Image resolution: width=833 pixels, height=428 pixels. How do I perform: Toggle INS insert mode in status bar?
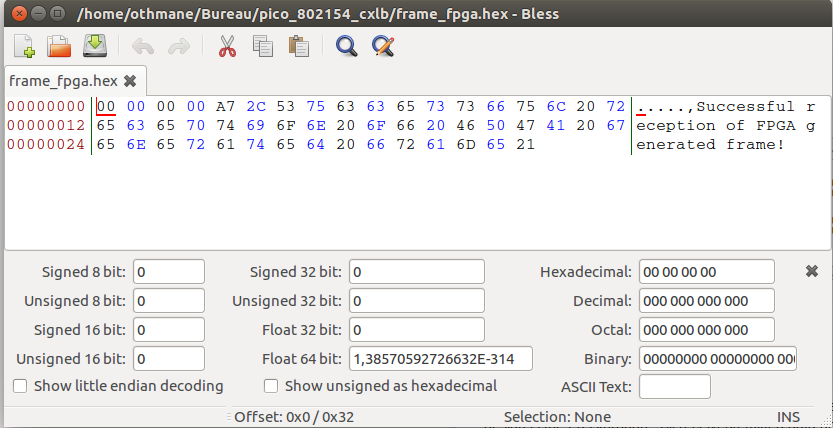coord(788,417)
